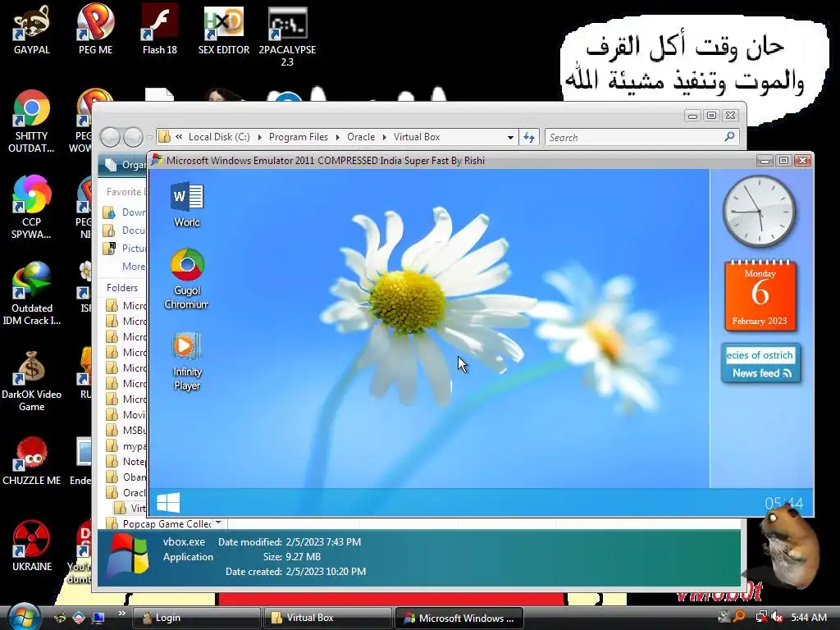Viewport: 840px width, 630px height.
Task: Click the orange magnifier tray icon
Action: click(x=740, y=617)
